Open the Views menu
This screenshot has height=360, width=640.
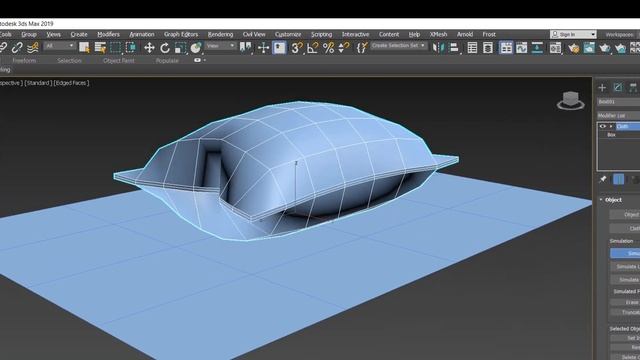click(53, 34)
